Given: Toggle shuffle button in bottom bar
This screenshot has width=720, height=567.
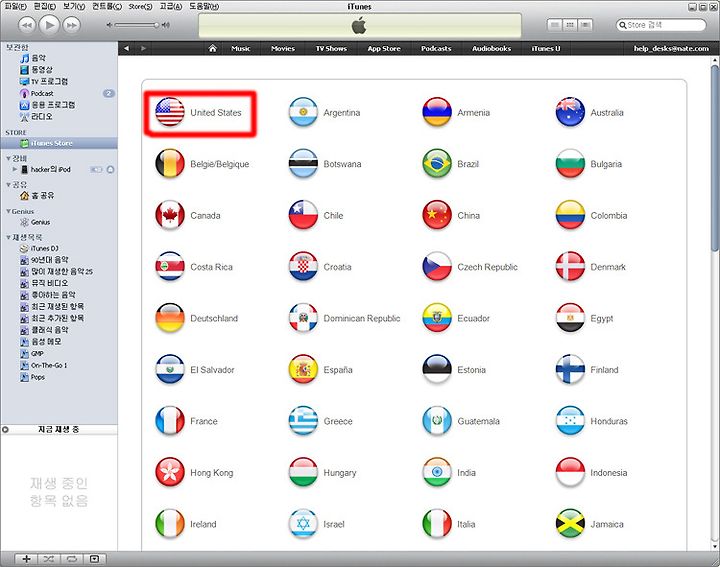Looking at the screenshot, I should pyautogui.click(x=49, y=559).
